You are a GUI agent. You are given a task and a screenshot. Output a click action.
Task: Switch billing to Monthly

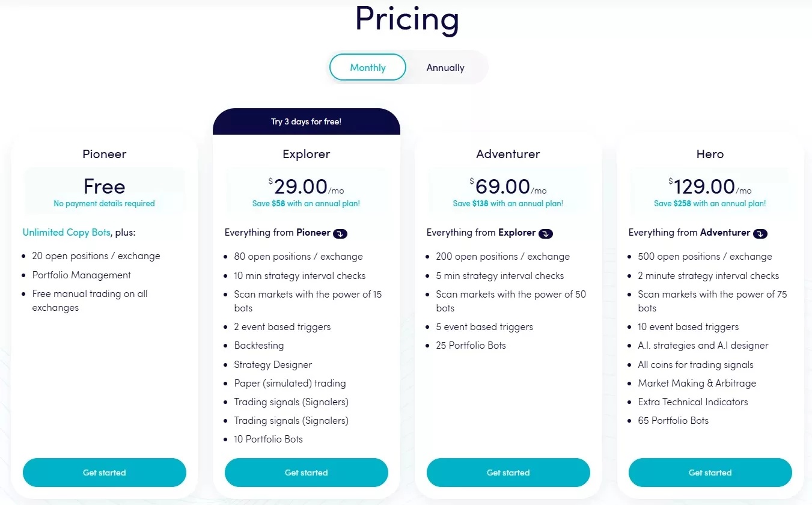368,67
